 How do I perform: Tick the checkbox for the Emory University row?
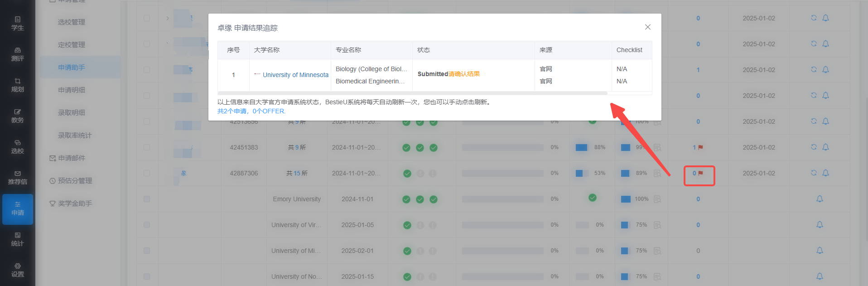(147, 199)
